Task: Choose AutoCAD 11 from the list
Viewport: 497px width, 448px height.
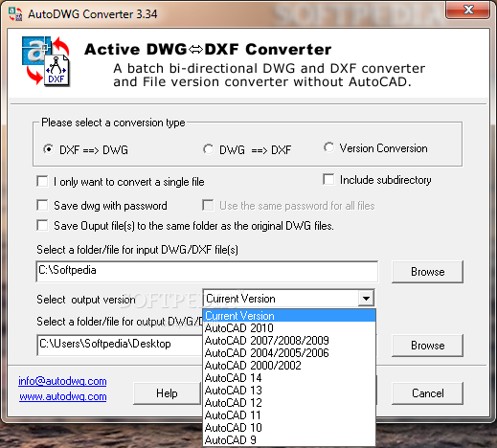Action: pos(289,415)
